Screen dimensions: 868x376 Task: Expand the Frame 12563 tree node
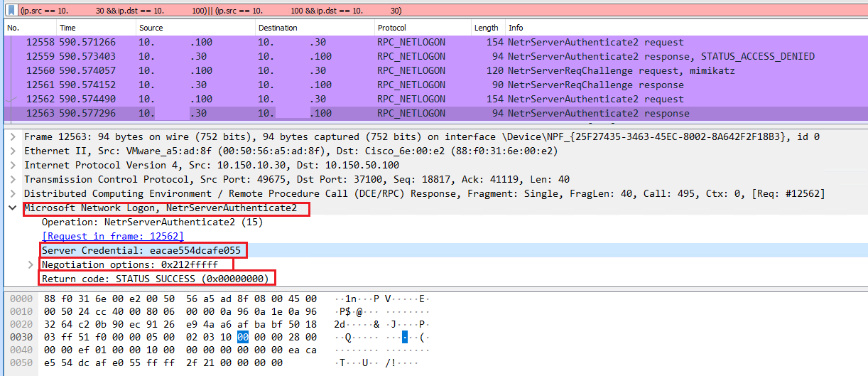[x=13, y=136]
